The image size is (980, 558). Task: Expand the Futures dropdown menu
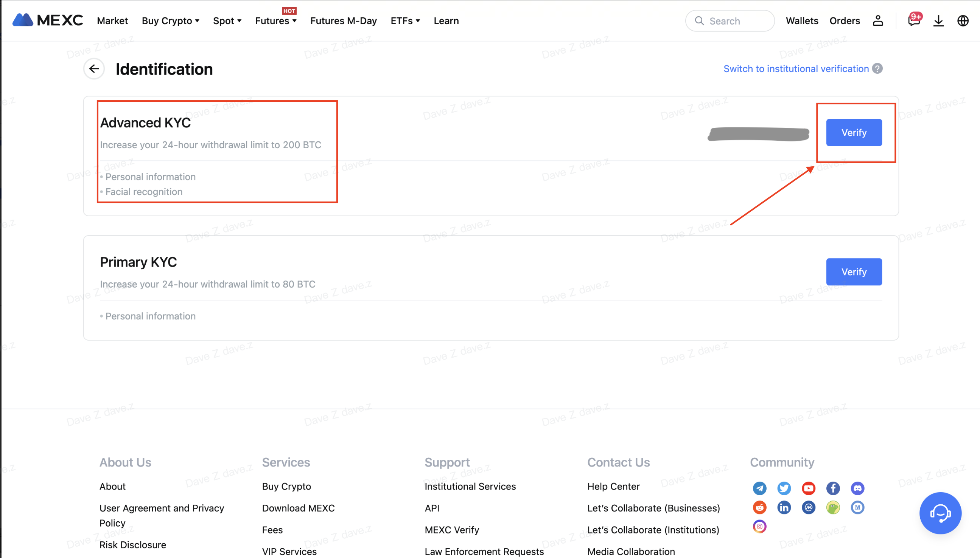pyautogui.click(x=275, y=21)
